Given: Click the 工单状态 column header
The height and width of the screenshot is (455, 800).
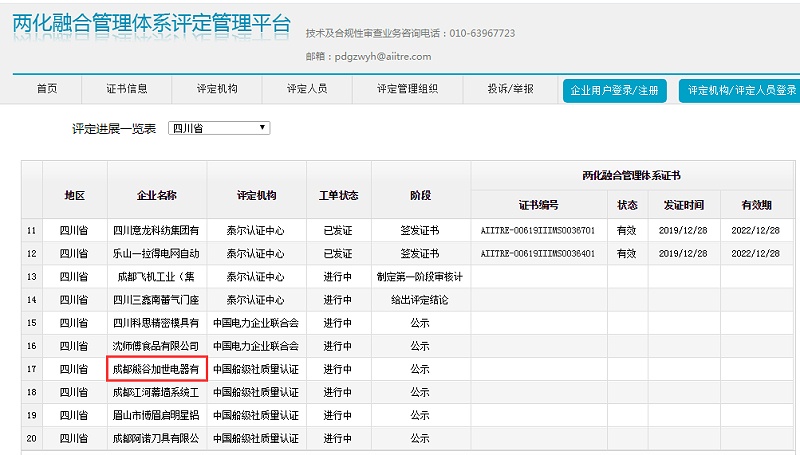Looking at the screenshot, I should coord(338,195).
